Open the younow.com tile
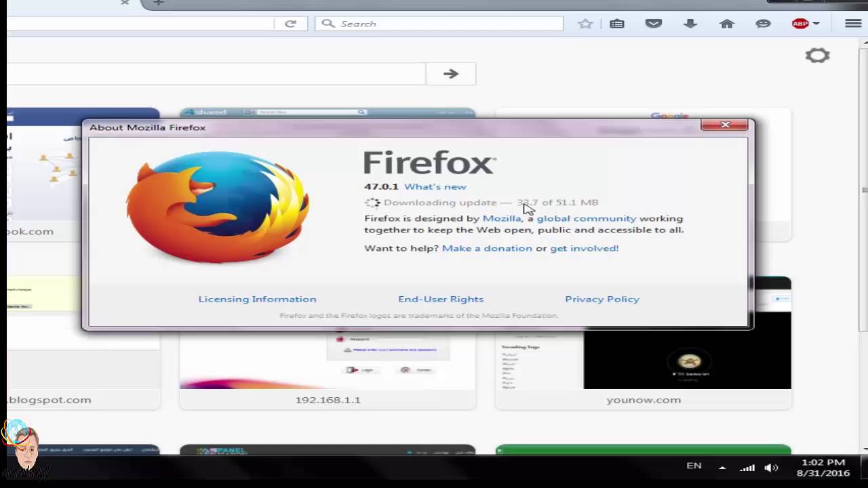 coord(644,342)
